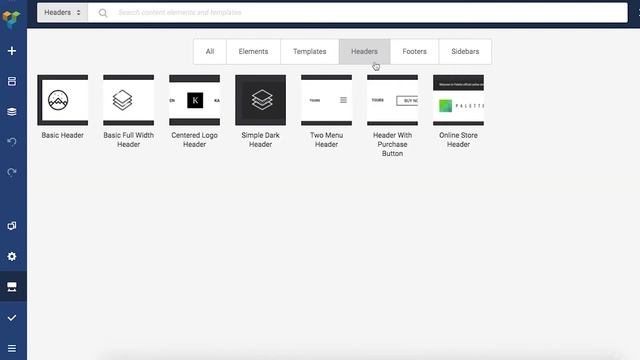Click the Undo arrow icon
640x360 pixels.
point(12,142)
